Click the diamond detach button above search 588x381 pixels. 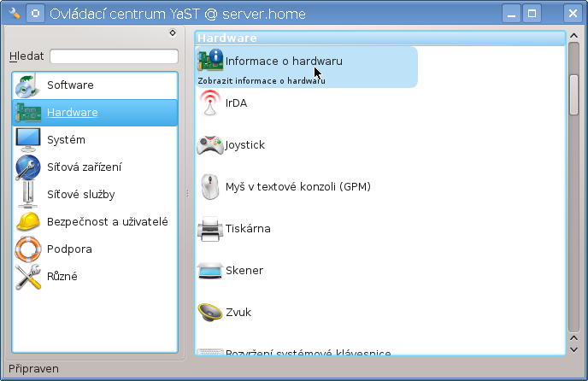tap(173, 33)
